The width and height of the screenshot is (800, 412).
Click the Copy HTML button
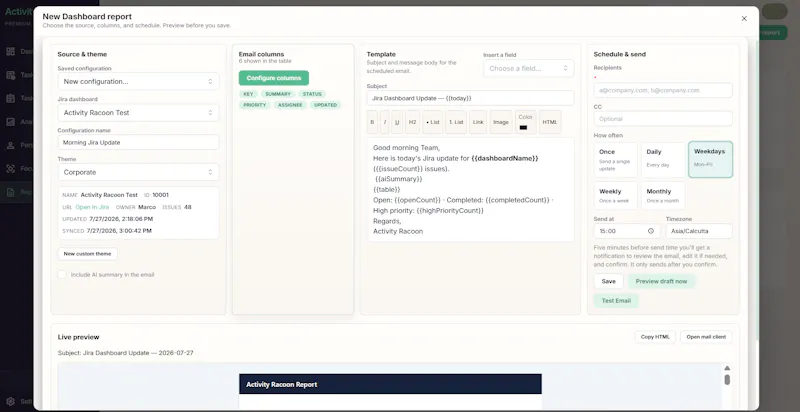(655, 337)
